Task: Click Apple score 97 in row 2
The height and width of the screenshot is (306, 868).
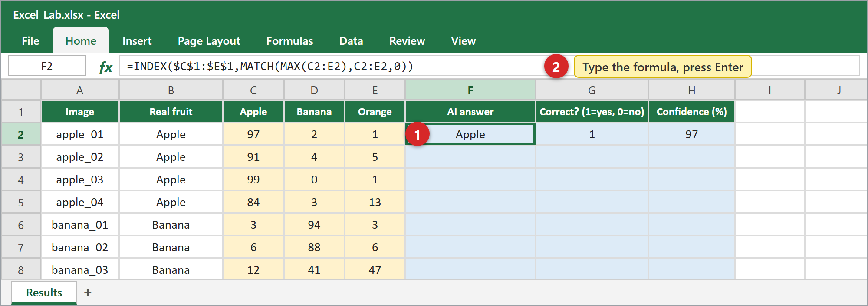Action: point(253,134)
